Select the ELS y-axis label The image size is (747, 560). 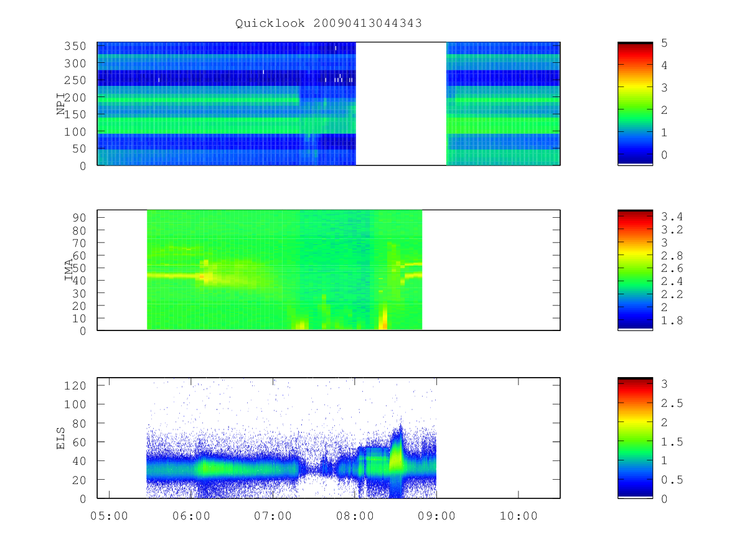click(61, 438)
